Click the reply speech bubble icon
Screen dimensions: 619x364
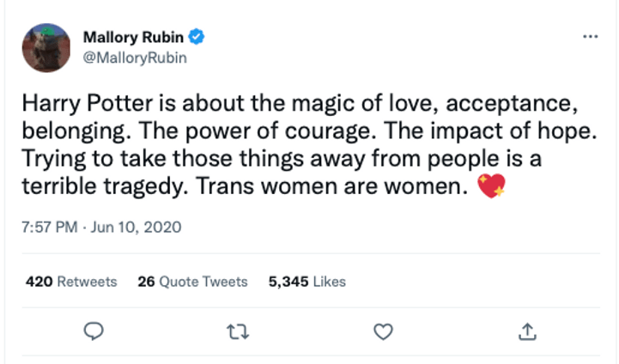[96, 331]
